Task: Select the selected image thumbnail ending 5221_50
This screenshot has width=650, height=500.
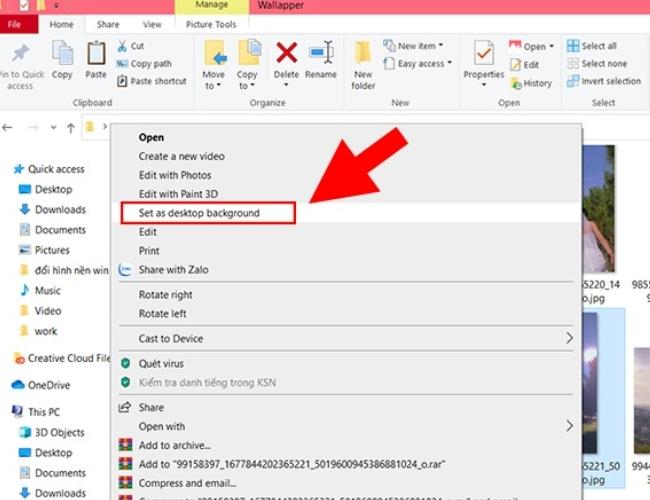Action: [602, 398]
